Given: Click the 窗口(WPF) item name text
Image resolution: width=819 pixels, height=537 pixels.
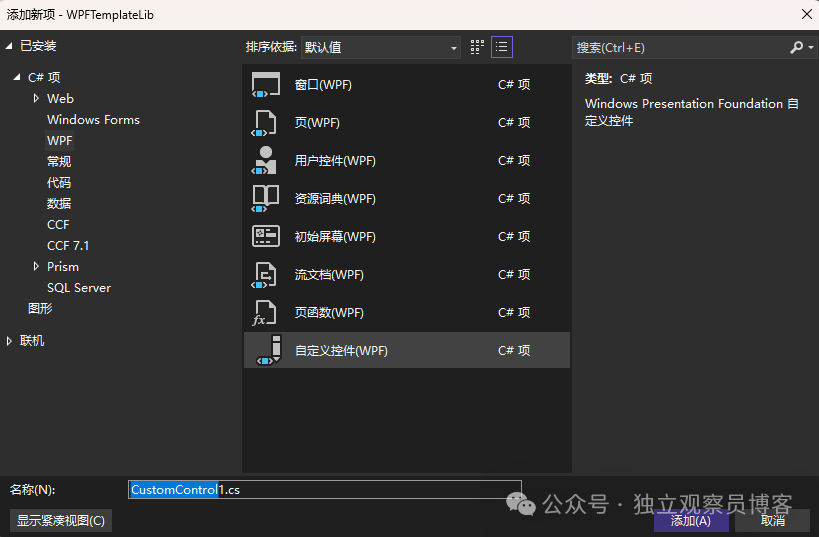Looking at the screenshot, I should tap(323, 85).
